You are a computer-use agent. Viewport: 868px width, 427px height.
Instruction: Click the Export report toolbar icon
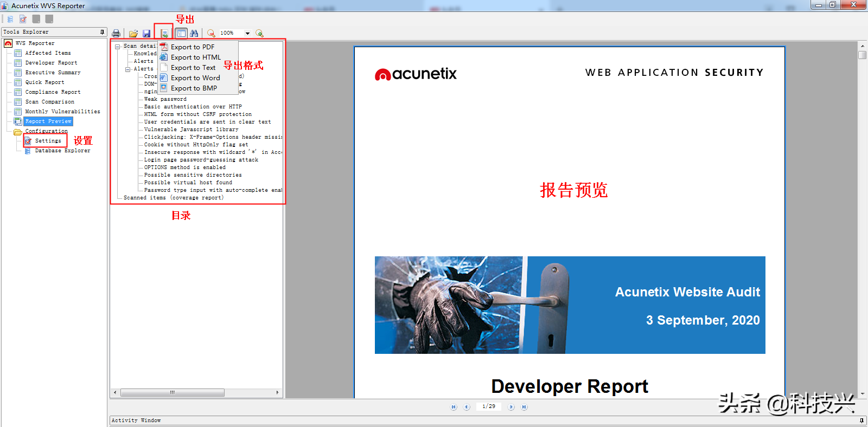(x=164, y=34)
